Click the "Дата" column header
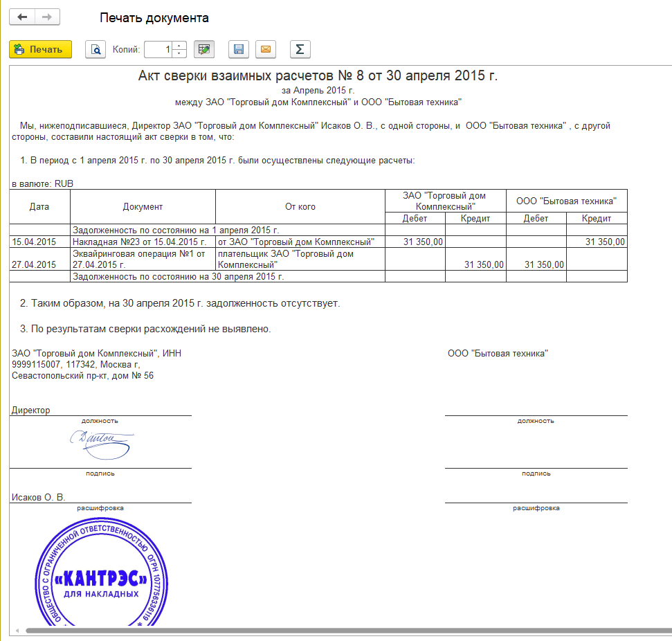This screenshot has height=641, width=672. click(39, 207)
